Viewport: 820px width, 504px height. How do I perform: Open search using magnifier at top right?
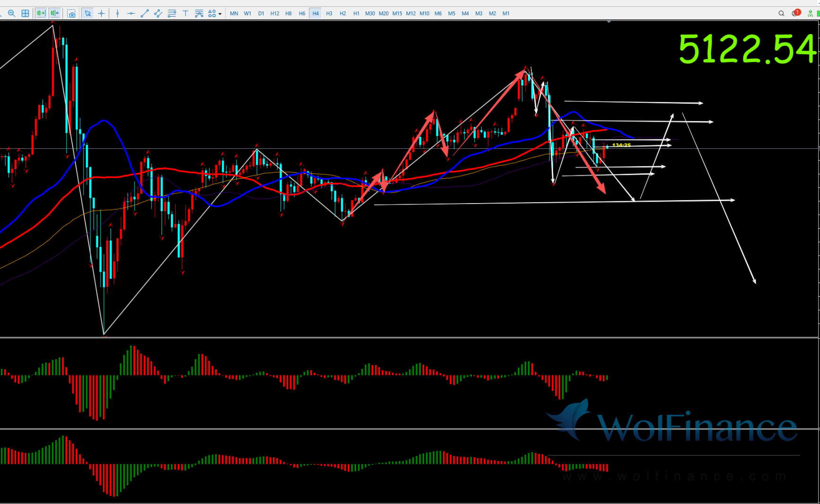point(781,13)
